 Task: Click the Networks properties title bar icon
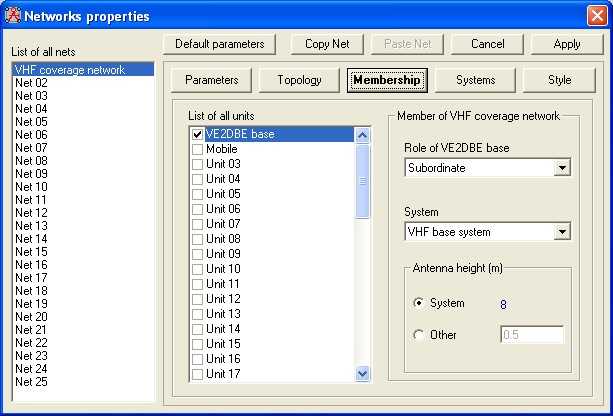pos(13,15)
